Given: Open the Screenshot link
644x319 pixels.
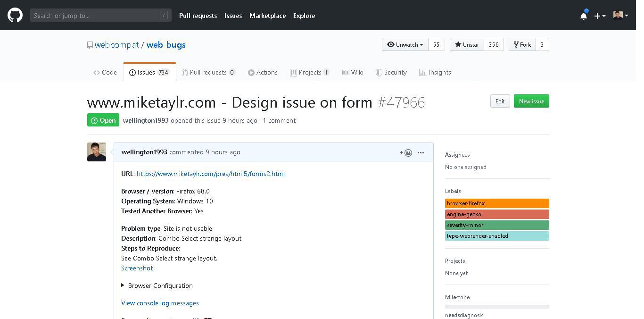Looking at the screenshot, I should pos(137,268).
